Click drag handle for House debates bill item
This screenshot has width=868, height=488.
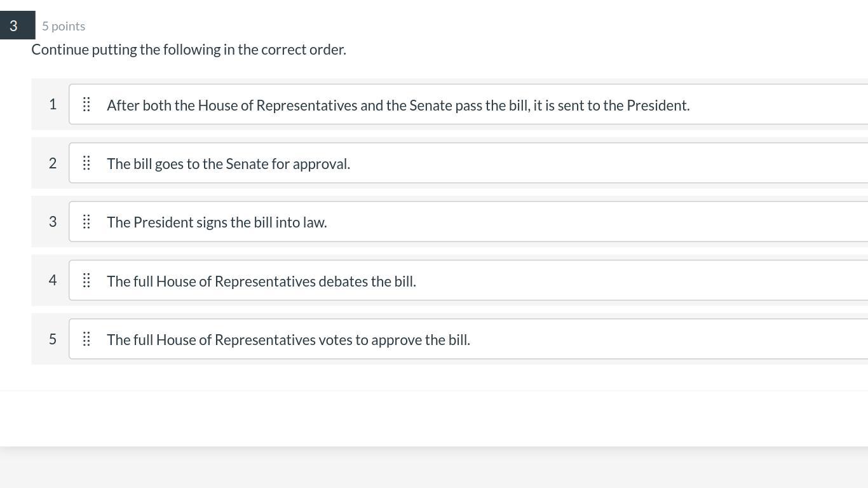coord(86,281)
